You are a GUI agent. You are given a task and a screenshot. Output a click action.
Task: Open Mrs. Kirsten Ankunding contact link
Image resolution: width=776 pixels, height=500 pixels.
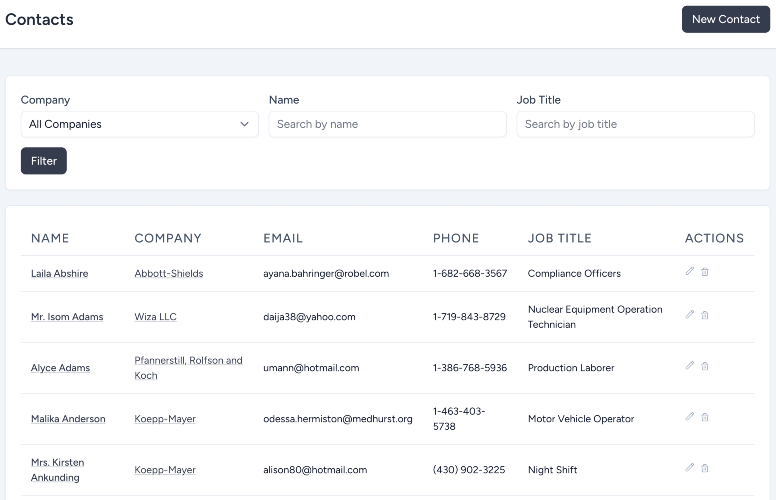pyautogui.click(x=57, y=470)
